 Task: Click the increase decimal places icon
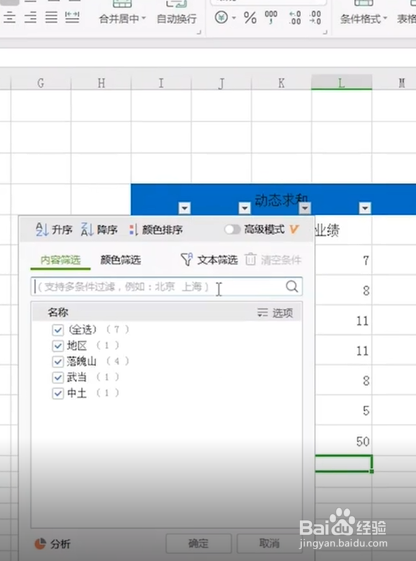tap(295, 18)
